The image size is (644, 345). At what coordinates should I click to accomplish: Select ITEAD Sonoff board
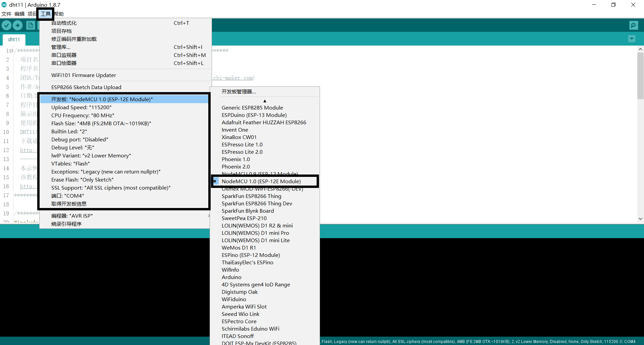(265, 336)
